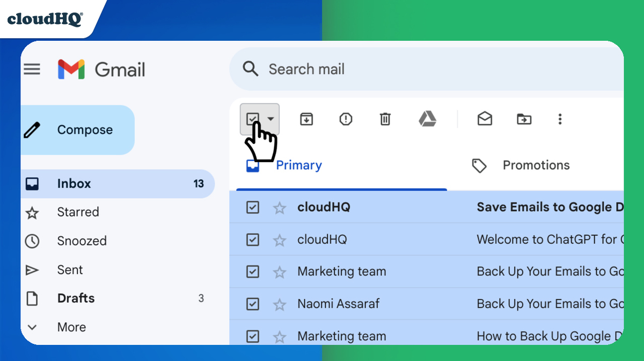Image resolution: width=644 pixels, height=361 pixels.
Task: Click the search magnifier icon
Action: 250,69
